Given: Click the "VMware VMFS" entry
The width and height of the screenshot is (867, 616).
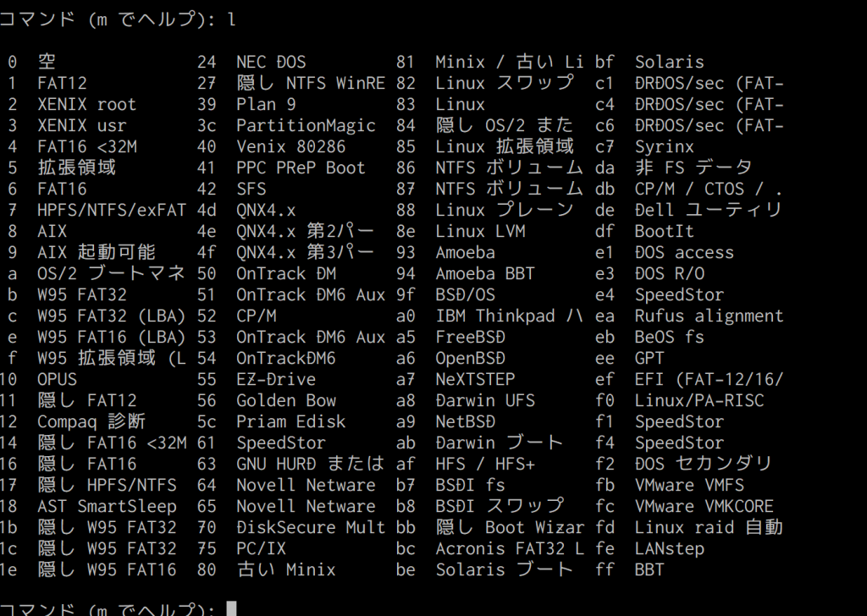Looking at the screenshot, I should click(689, 485).
